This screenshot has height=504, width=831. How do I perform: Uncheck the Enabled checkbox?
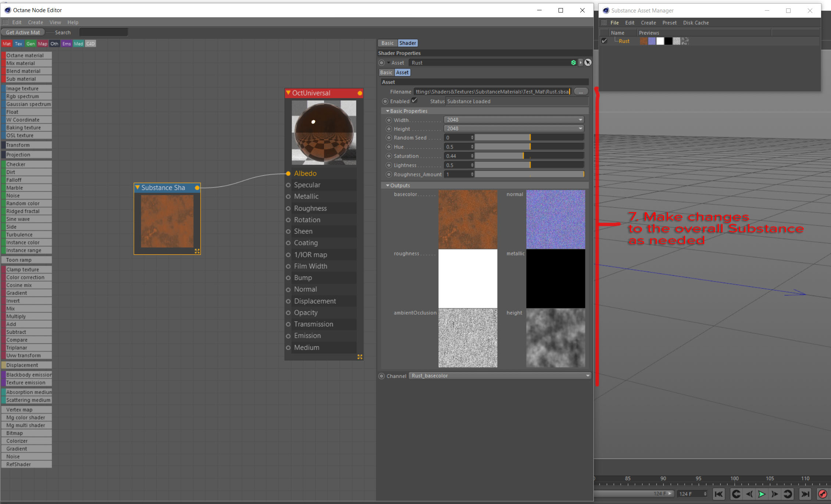(414, 101)
